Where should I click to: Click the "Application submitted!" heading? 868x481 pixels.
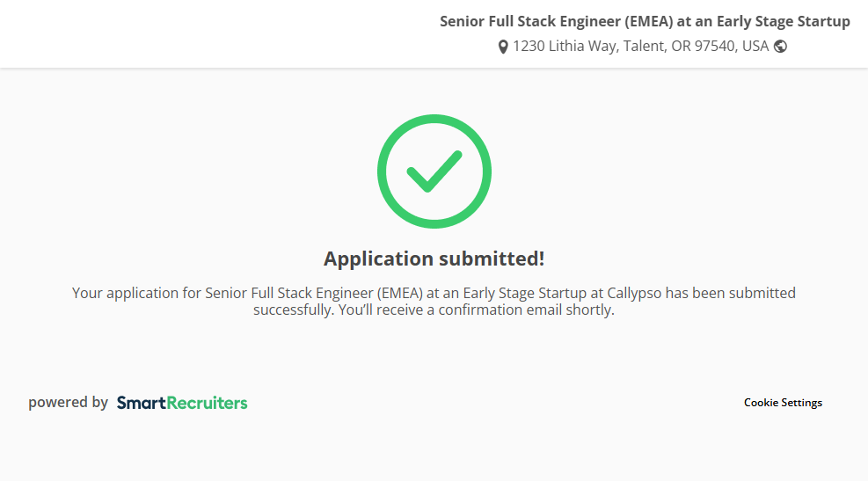[434, 259]
